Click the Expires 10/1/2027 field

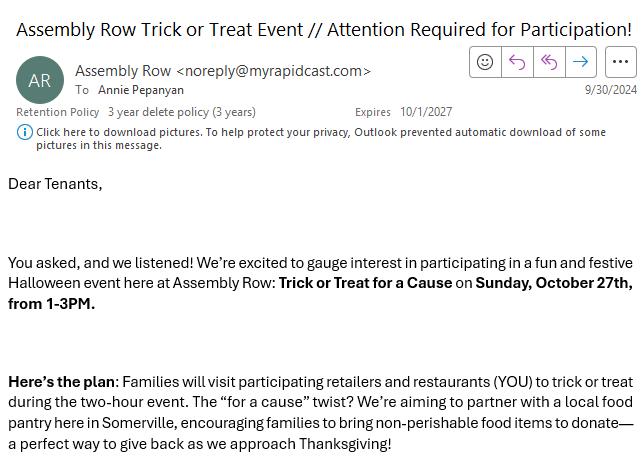pyautogui.click(x=403, y=112)
